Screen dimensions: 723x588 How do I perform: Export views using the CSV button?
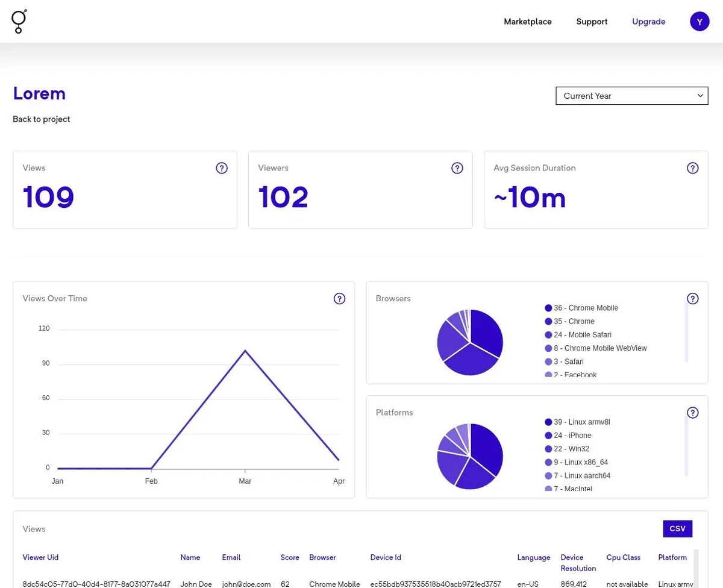click(x=677, y=528)
